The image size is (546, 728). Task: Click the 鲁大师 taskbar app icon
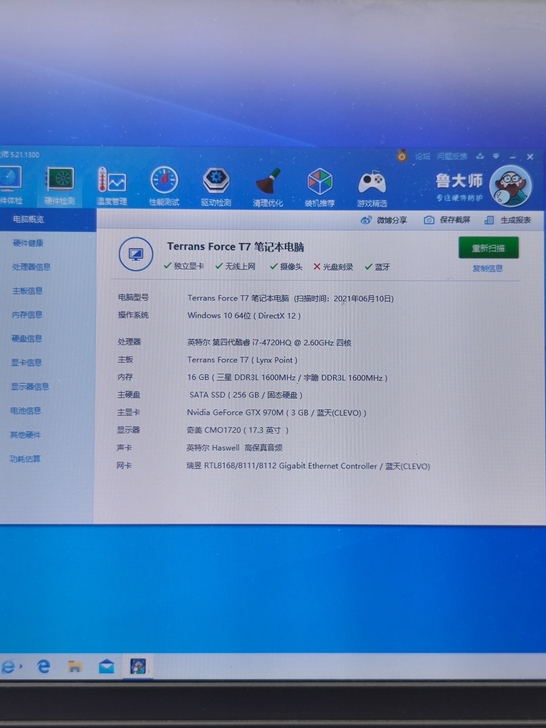[x=138, y=666]
